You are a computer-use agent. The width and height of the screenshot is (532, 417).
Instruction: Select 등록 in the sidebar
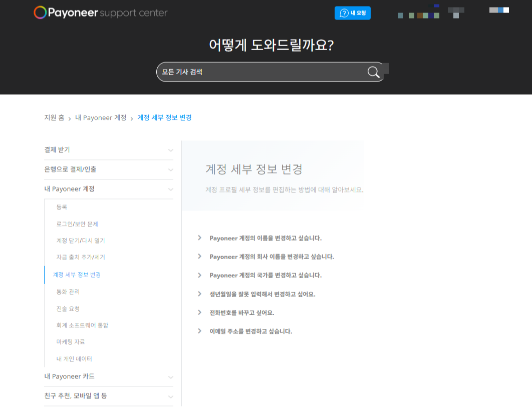coord(62,207)
